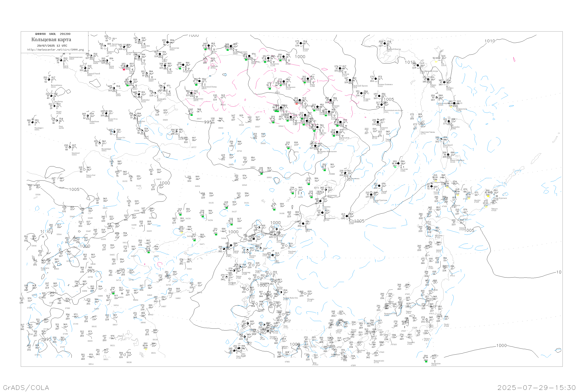The image size is (588, 392).
Task: Click the Abashiri 47409 station label
Action: point(477,201)
